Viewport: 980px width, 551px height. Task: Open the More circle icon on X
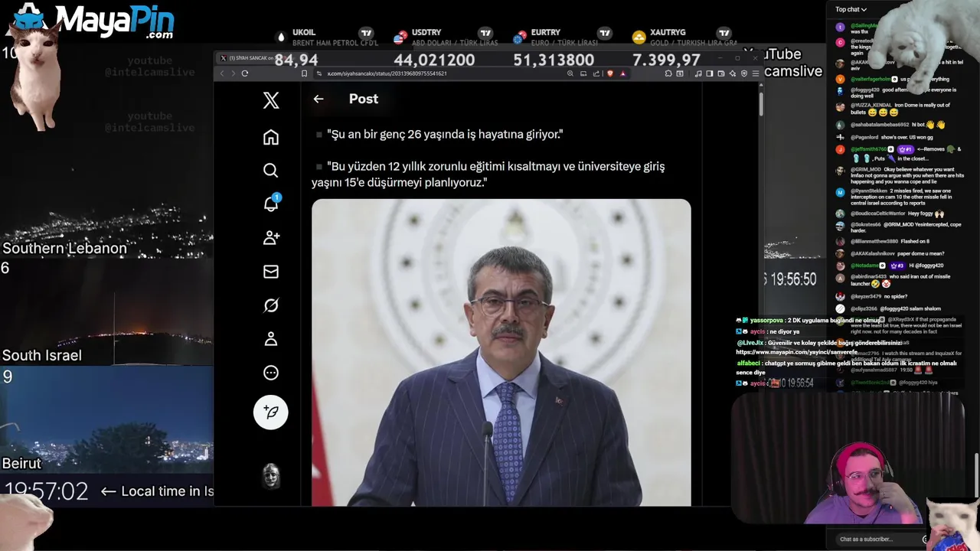click(271, 373)
